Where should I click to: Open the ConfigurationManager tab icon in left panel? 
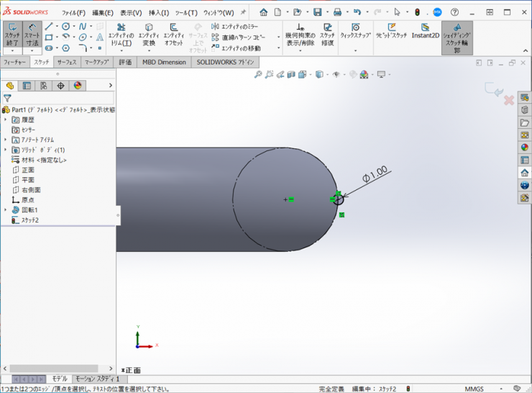pos(43,86)
